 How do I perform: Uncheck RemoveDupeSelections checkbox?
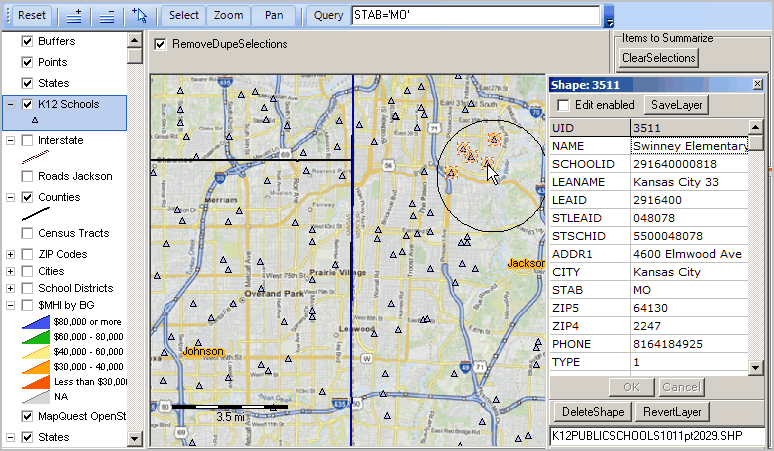pyautogui.click(x=160, y=44)
